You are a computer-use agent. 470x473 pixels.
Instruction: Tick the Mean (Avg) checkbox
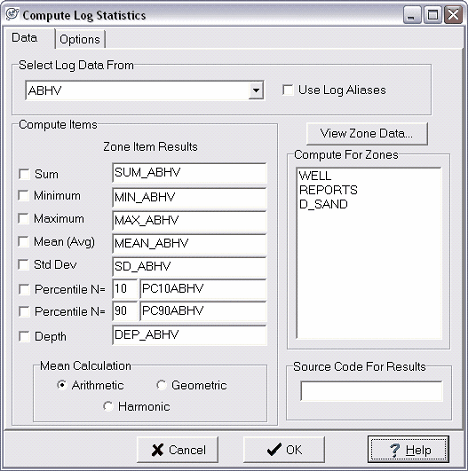pyautogui.click(x=24, y=242)
